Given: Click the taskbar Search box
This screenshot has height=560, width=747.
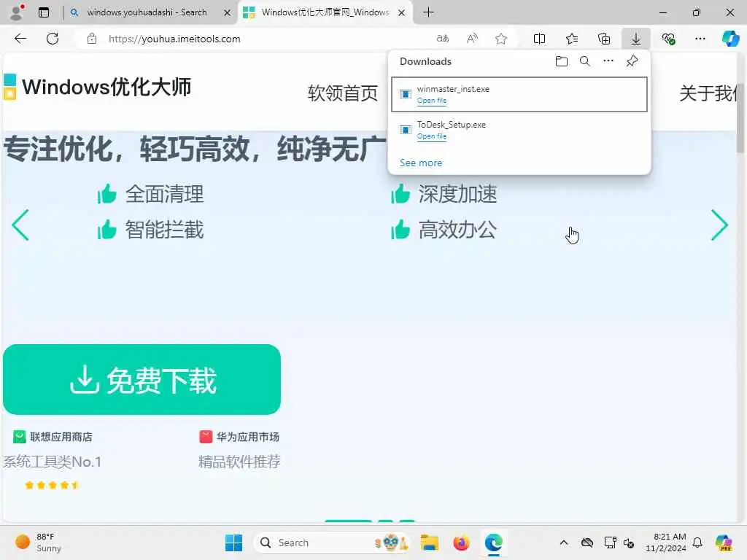Looking at the screenshot, I should [x=333, y=542].
